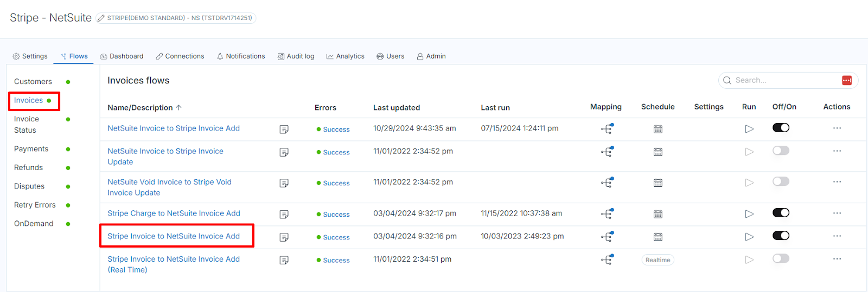This screenshot has width=868, height=292.
Task: View description icon for NetSuite Void Invoice flow
Action: 284,183
